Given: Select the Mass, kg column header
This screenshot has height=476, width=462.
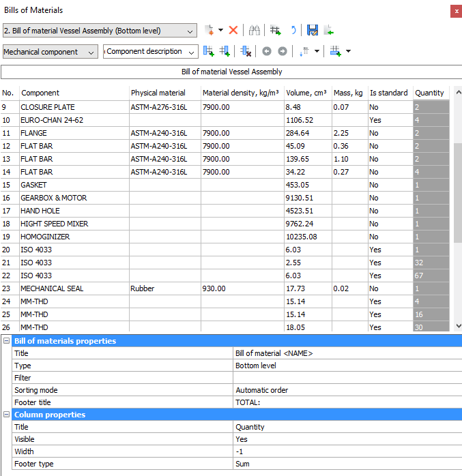Looking at the screenshot, I should click(x=349, y=93).
